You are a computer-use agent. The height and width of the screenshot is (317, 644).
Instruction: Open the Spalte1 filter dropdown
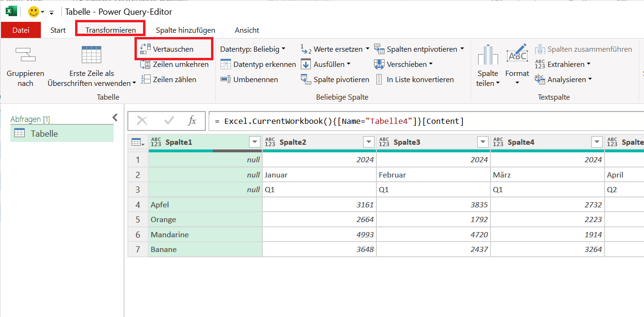[x=255, y=142]
